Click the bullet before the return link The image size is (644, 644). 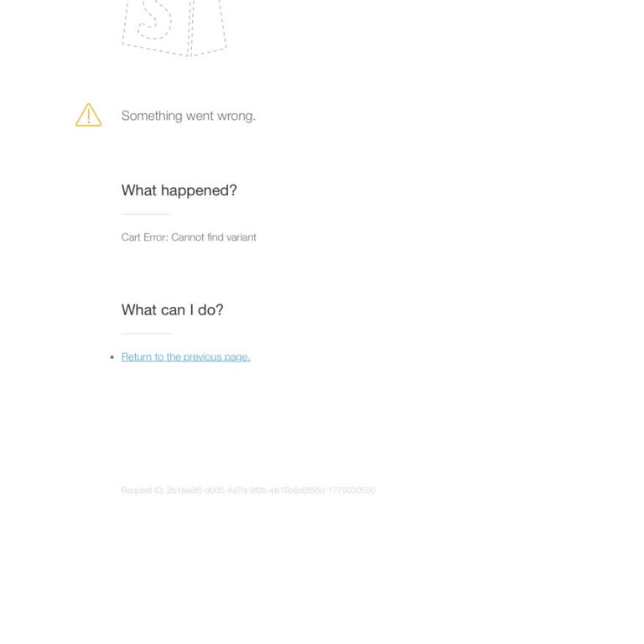point(112,357)
